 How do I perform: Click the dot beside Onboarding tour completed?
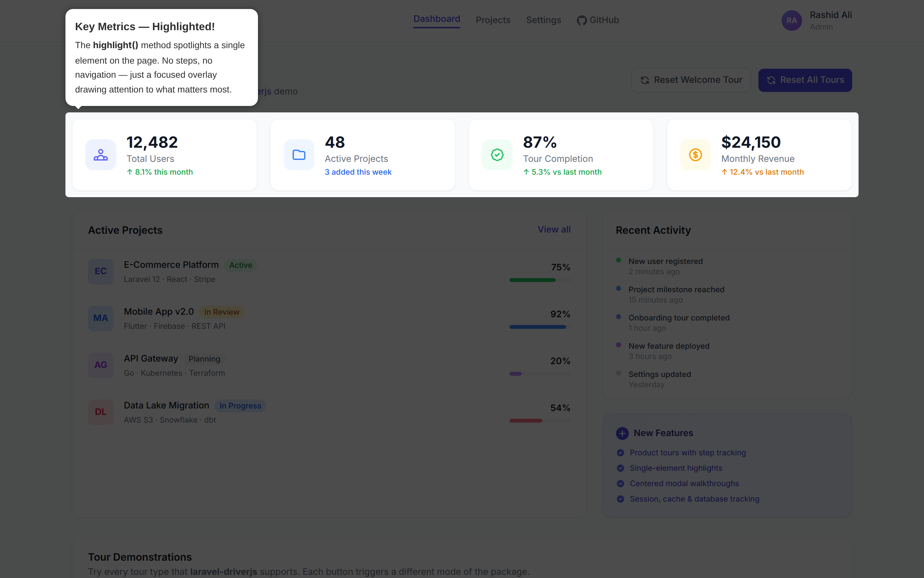point(619,317)
